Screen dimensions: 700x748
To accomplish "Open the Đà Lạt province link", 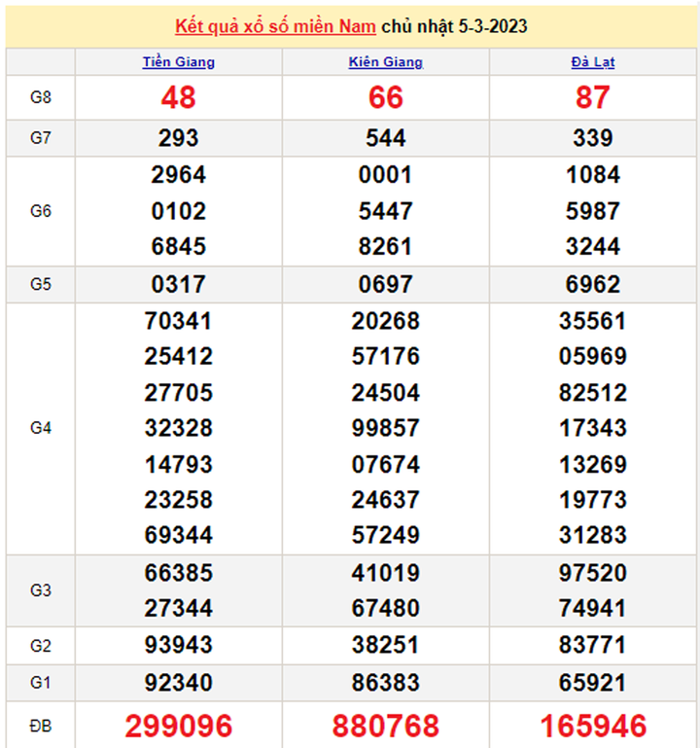I will coord(592,62).
